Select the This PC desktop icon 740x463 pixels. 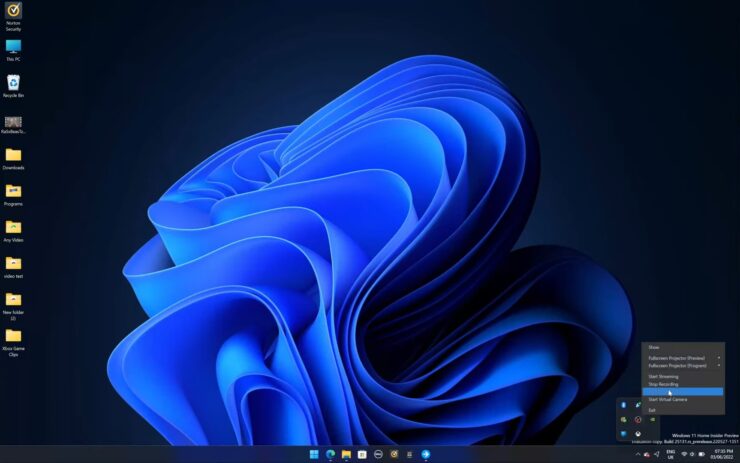[13, 51]
